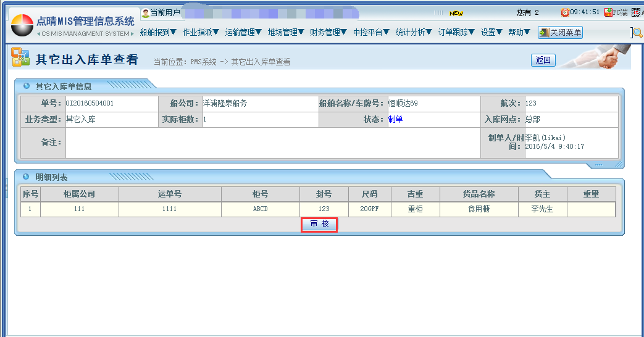644x337 pixels.
Task: Click the 其它出入库单查看 page title icon
Action: coord(20,58)
